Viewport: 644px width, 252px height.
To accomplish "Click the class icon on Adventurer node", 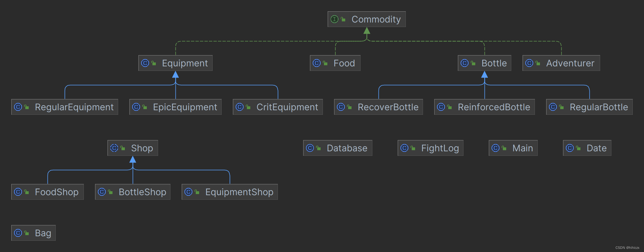I will pyautogui.click(x=529, y=63).
